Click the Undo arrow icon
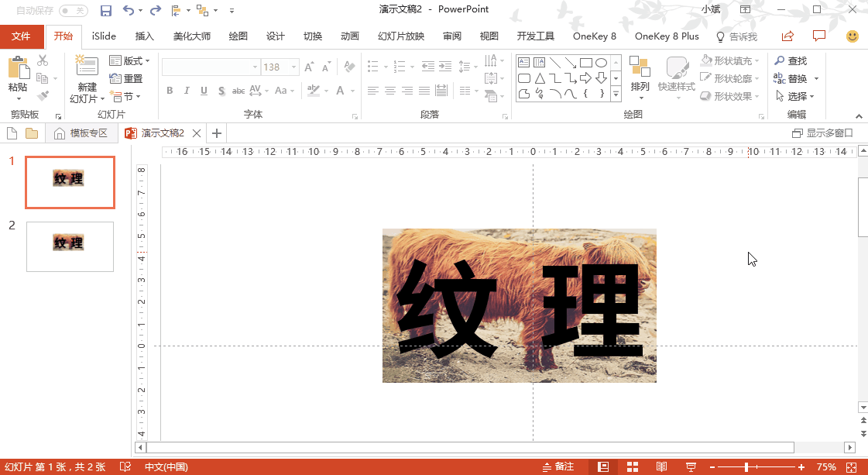This screenshot has height=475, width=868. click(129, 10)
